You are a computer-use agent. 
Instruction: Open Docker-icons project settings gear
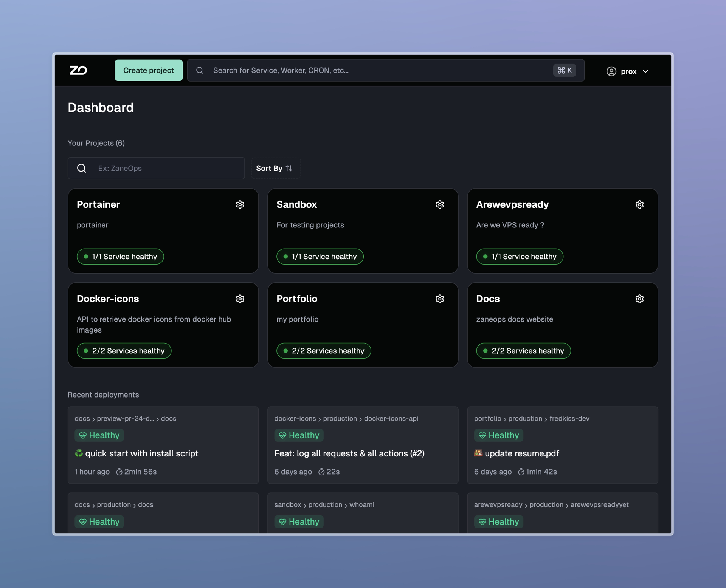(240, 299)
